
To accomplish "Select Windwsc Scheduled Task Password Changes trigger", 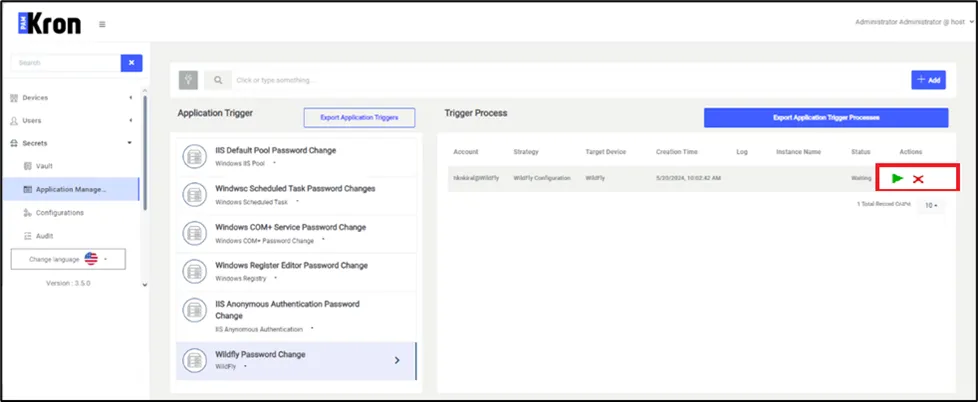I will tap(296, 195).
